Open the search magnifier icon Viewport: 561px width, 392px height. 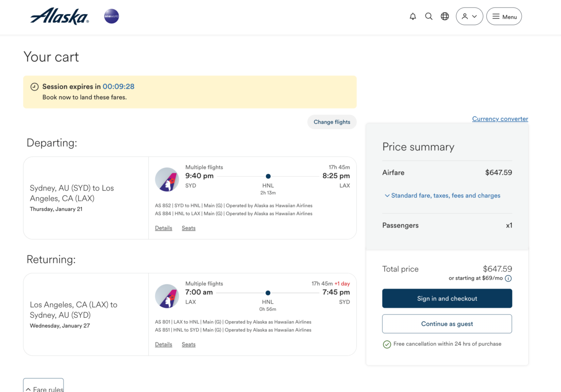[429, 16]
